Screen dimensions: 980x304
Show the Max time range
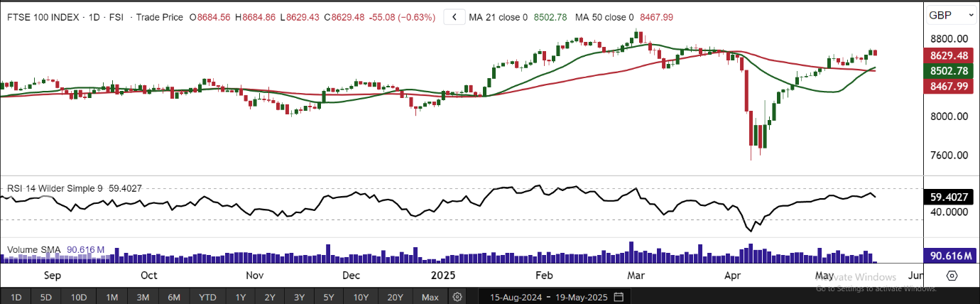pos(430,296)
